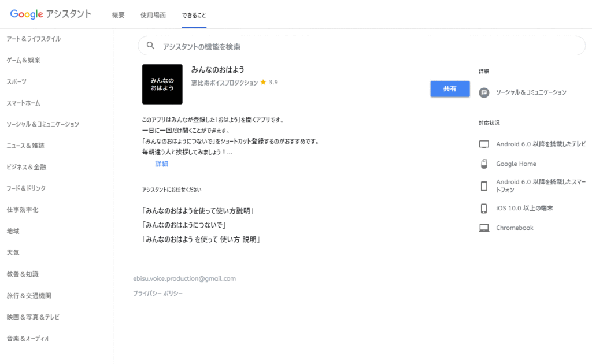Click the phrase 「みんなのおはようにつないで」
592x364 pixels.
184,225
